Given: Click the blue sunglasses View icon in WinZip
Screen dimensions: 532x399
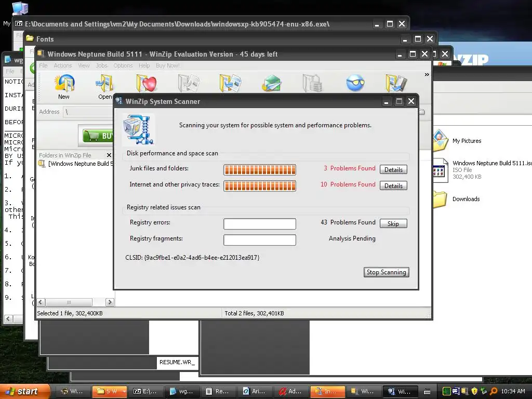Looking at the screenshot, I should (355, 83).
